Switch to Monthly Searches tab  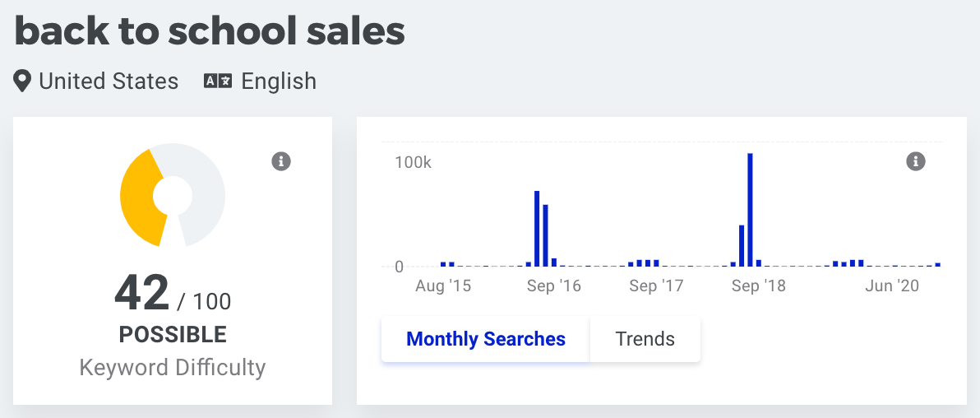486,339
